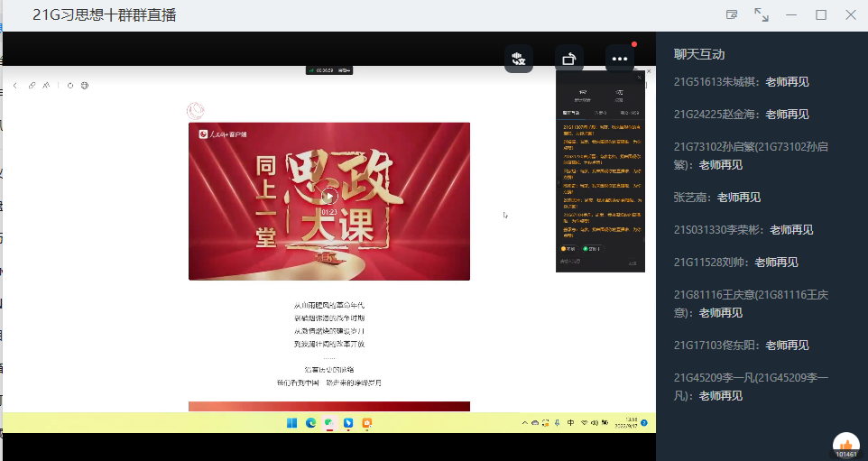Toggle the 中 input method indicator
The image size is (868, 461).
(x=571, y=423)
